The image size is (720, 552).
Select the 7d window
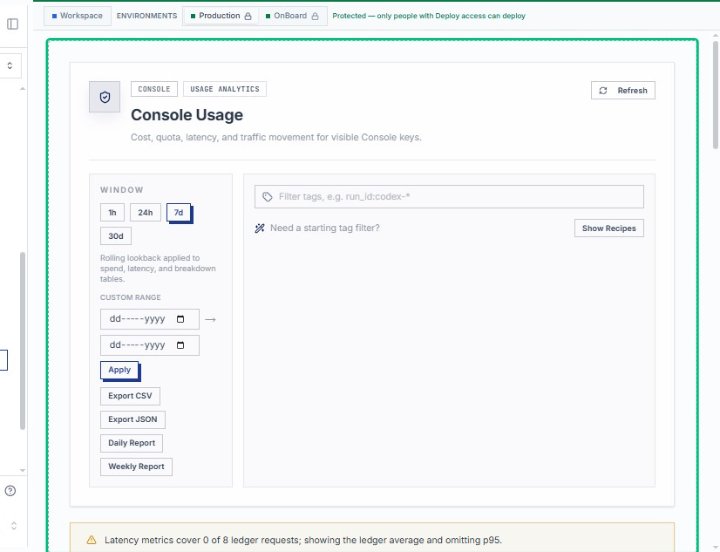(179, 213)
